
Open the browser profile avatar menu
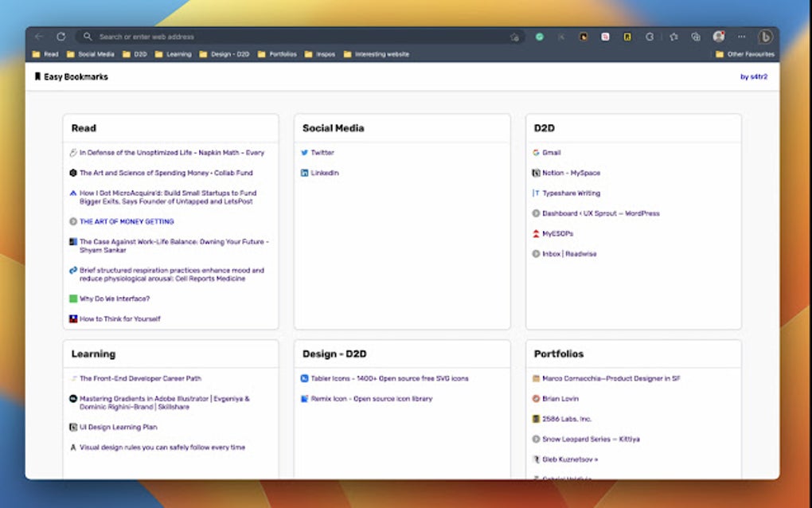click(719, 37)
